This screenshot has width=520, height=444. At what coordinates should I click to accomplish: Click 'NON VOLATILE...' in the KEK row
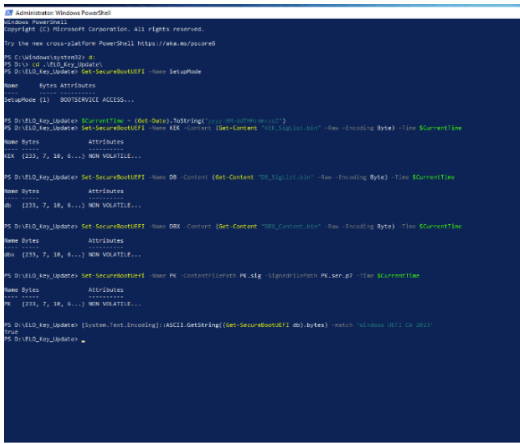click(x=114, y=156)
